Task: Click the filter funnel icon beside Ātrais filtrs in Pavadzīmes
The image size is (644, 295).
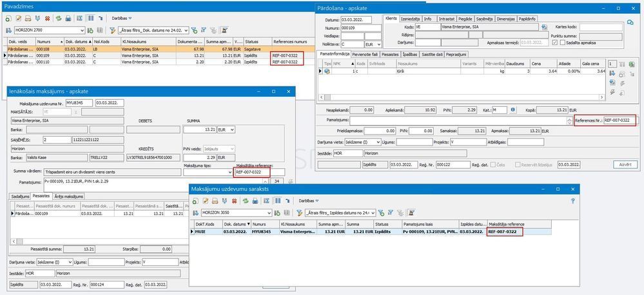Action: [x=113, y=30]
